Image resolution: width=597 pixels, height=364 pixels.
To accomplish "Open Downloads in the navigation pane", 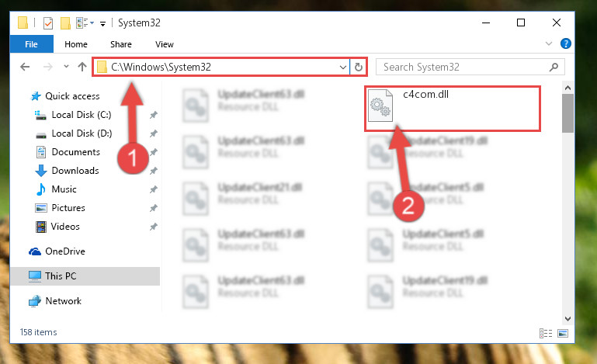I will click(x=75, y=171).
